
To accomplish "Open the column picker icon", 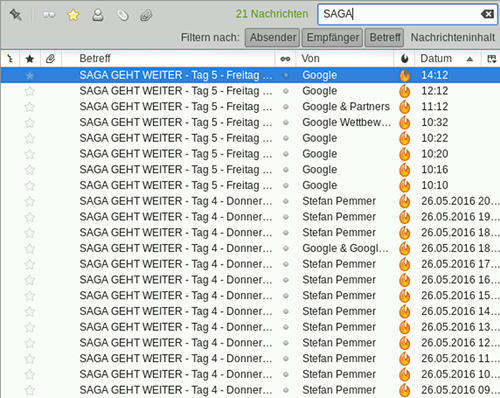I will pyautogui.click(x=492, y=59).
